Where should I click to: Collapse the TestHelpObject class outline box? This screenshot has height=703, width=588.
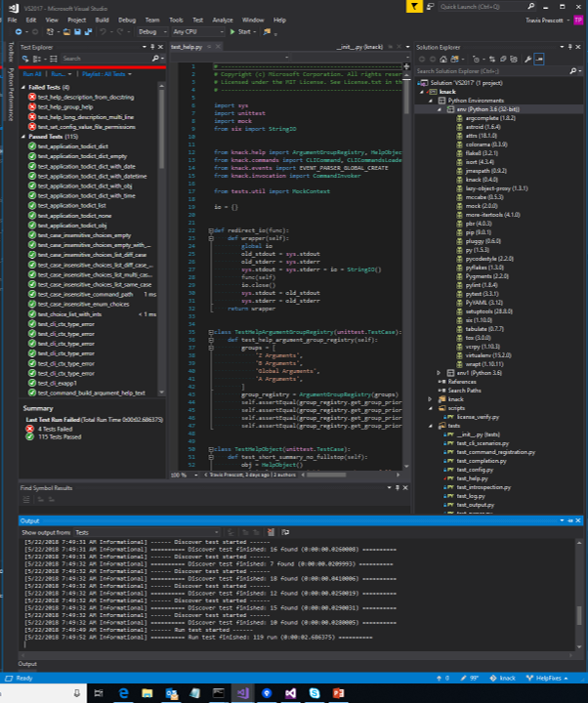210,449
